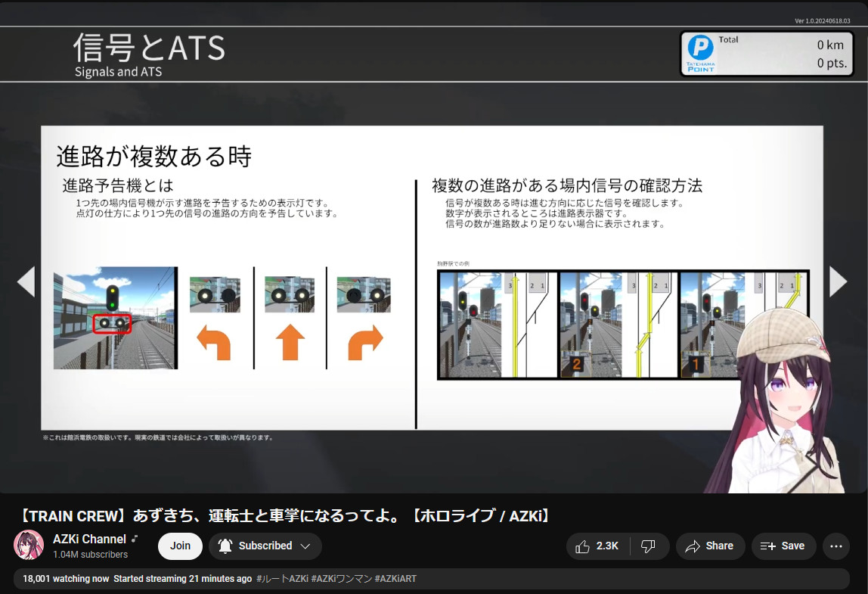The height and width of the screenshot is (594, 868).
Task: Click the first track diagram with yellow line
Action: [529, 325]
